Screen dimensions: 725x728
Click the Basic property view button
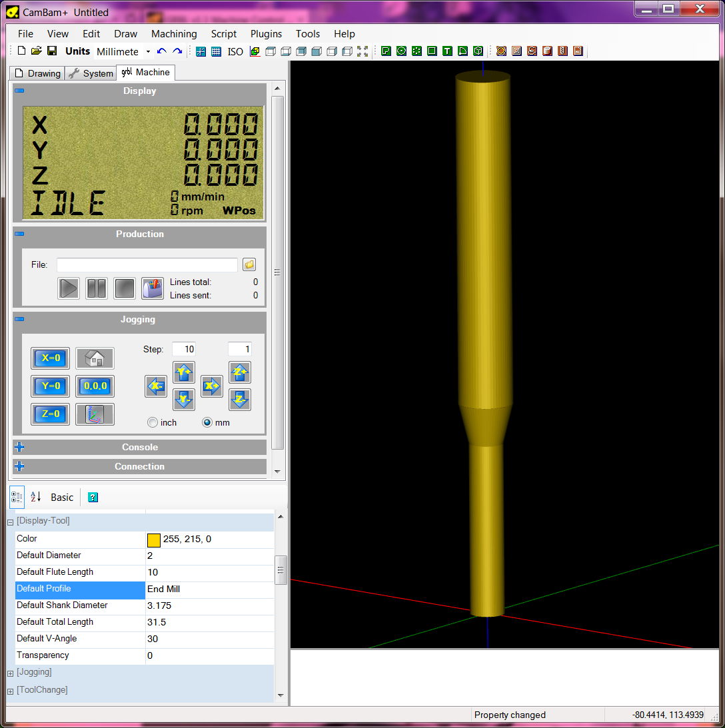(62, 498)
